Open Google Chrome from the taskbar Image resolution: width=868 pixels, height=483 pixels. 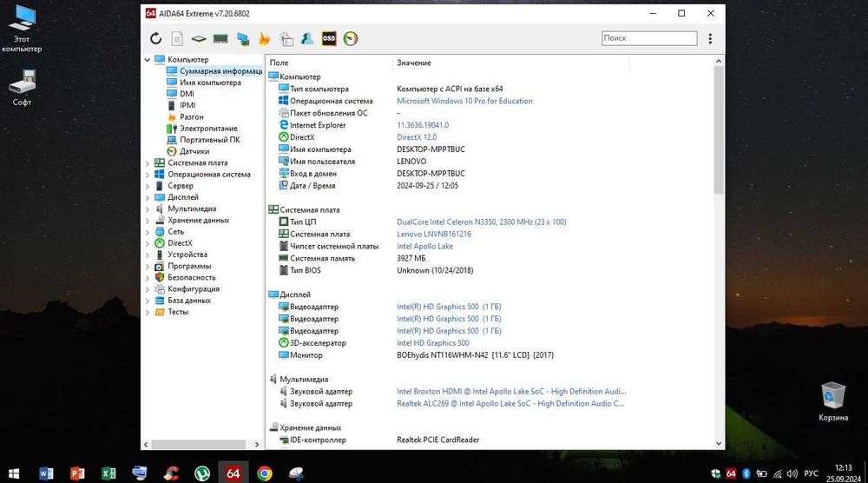tap(265, 473)
